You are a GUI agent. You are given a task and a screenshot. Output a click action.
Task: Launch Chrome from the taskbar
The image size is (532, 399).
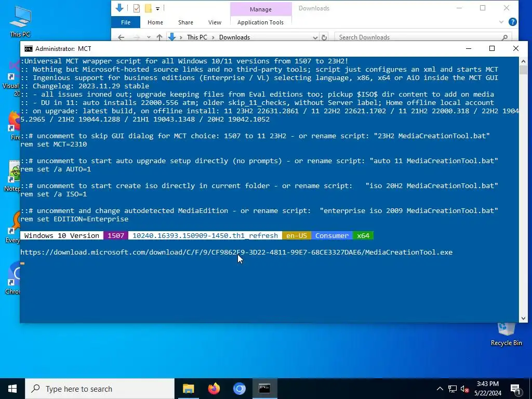(x=239, y=389)
